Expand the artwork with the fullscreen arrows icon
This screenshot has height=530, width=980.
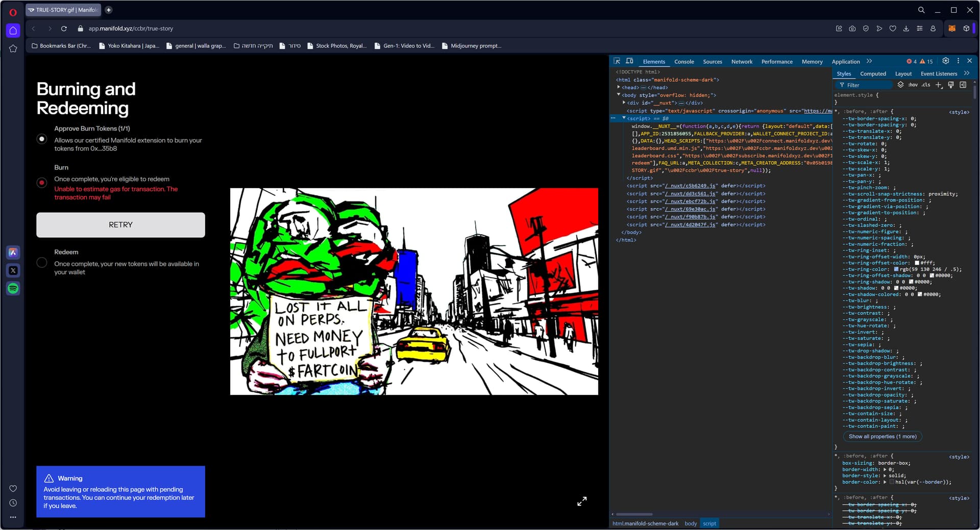(582, 501)
